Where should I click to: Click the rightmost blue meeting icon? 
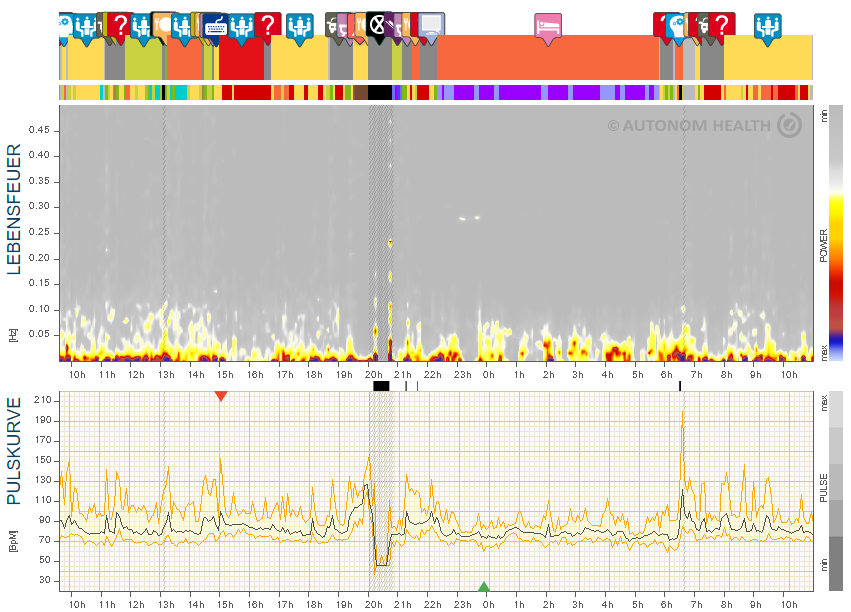tap(767, 25)
